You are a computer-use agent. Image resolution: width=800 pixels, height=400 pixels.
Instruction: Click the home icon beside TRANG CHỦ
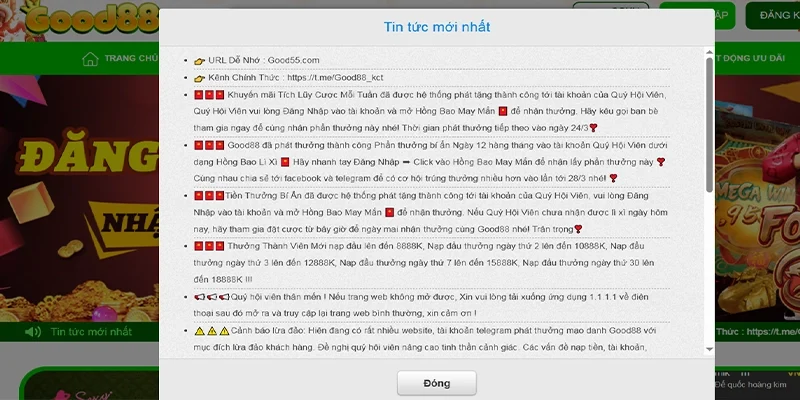(90, 59)
